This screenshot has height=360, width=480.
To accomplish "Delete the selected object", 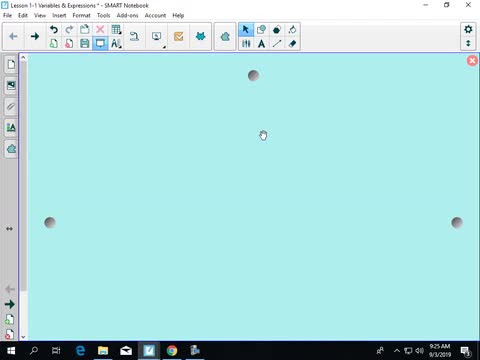I will click(100, 30).
